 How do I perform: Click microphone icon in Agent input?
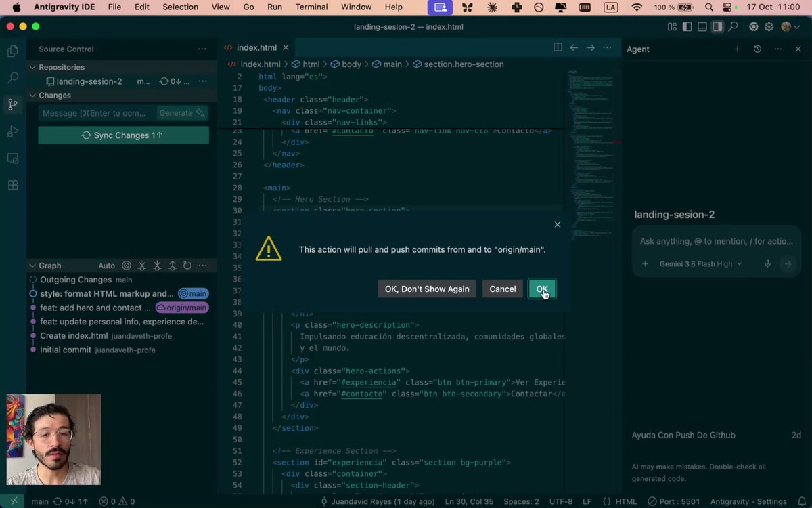(x=767, y=264)
